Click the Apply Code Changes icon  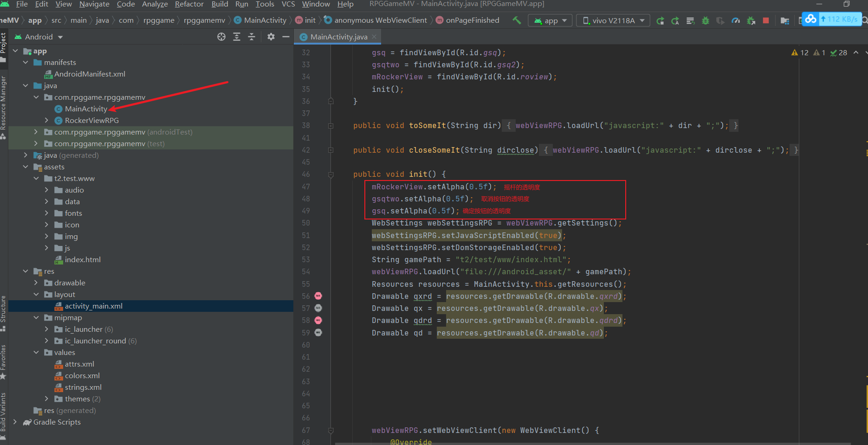click(691, 20)
